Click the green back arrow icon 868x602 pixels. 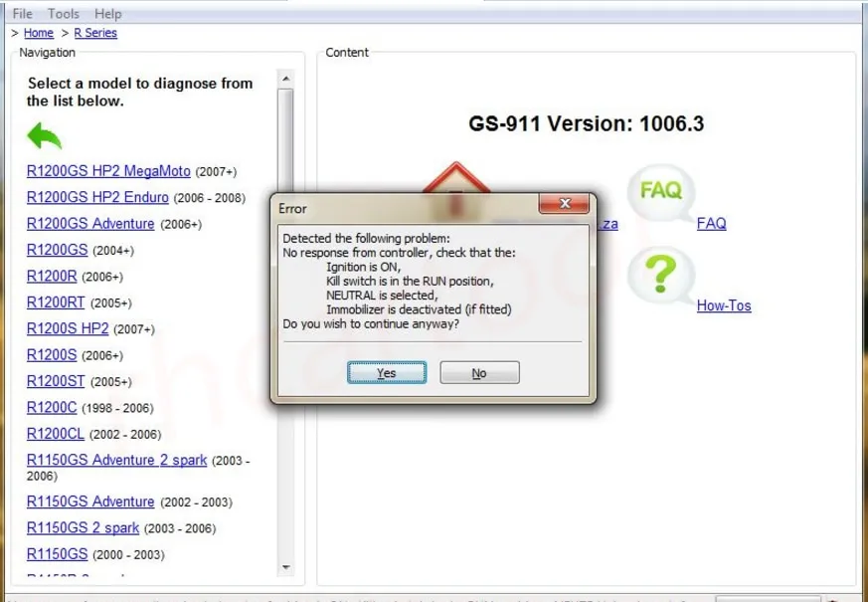pos(44,136)
